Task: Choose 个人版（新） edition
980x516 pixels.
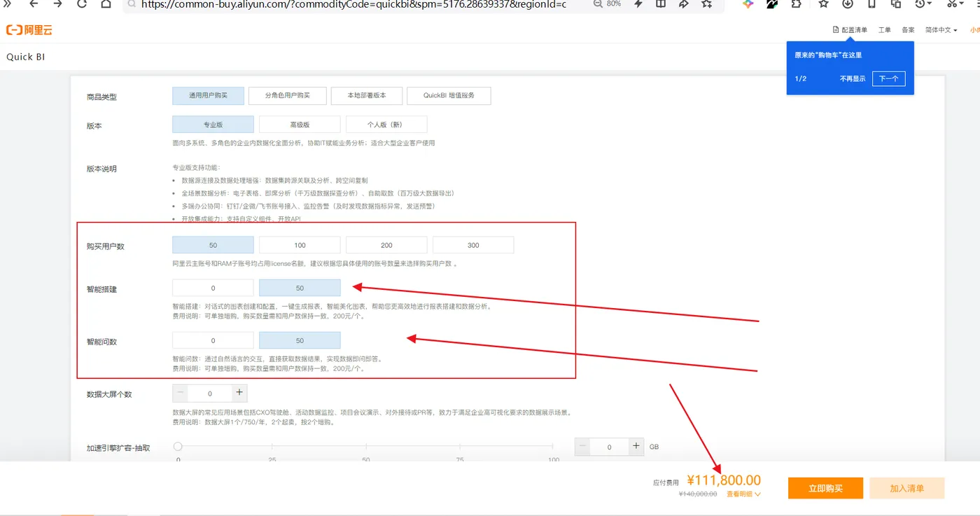Action: (x=386, y=125)
